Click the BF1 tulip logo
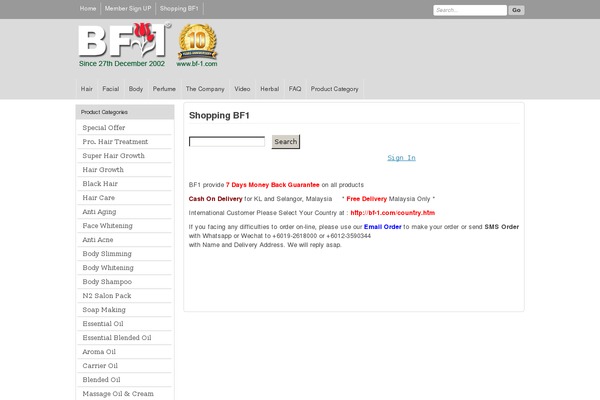Viewport: 600px width, 400px height. pyautogui.click(x=124, y=40)
